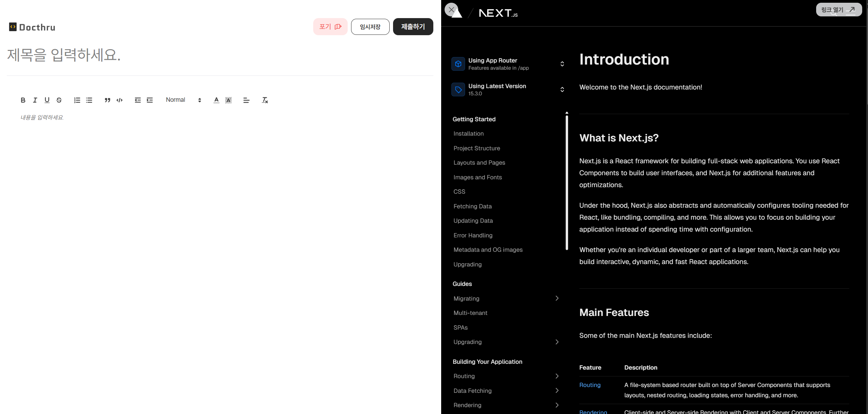
Task: Toggle underline formatting
Action: point(47,100)
